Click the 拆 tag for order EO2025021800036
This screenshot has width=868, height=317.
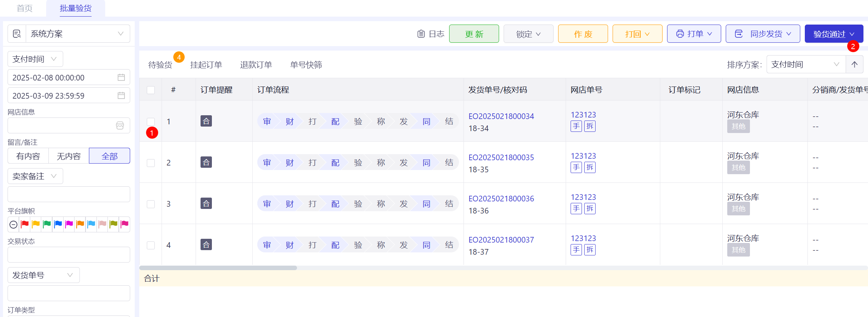(x=590, y=209)
